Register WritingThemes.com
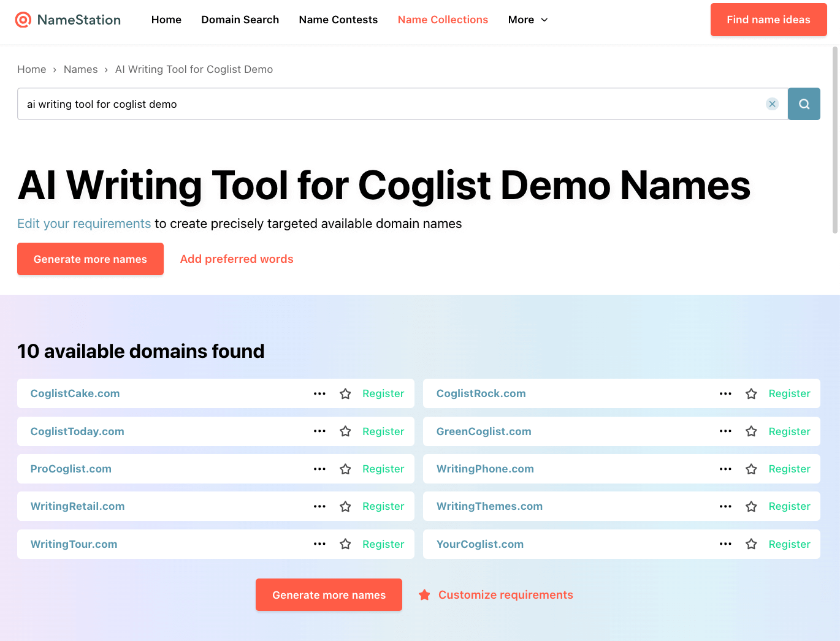 790,506
